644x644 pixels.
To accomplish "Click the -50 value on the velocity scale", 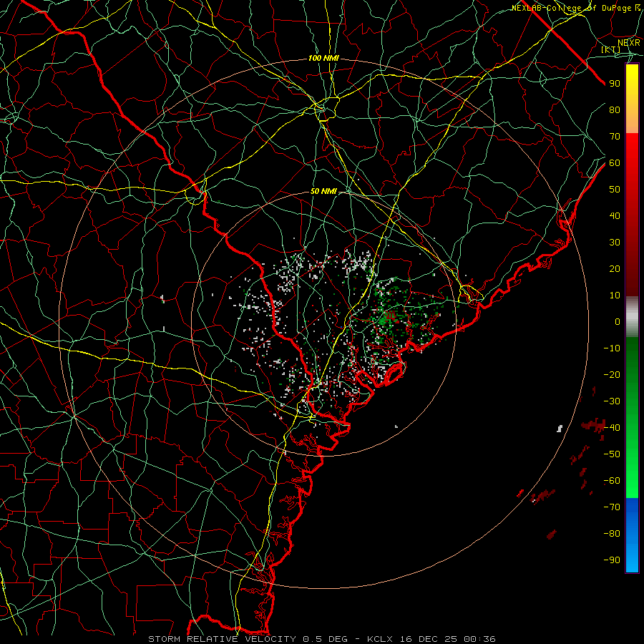I will tap(612, 454).
